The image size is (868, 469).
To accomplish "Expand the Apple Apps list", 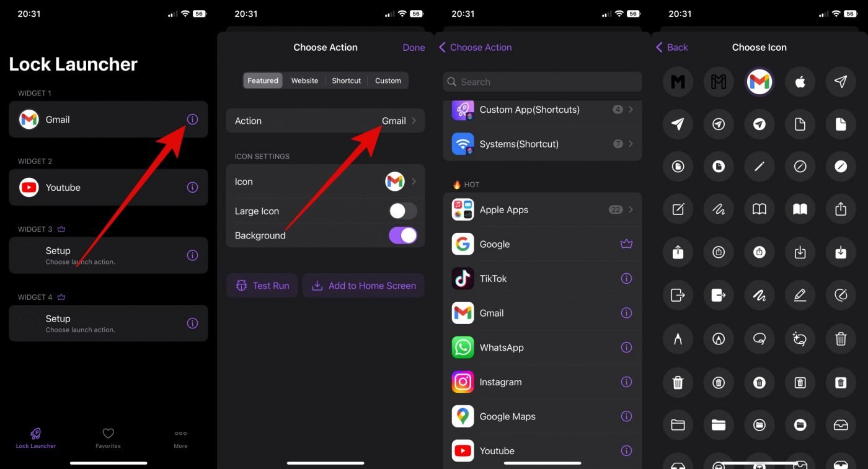I will point(542,209).
